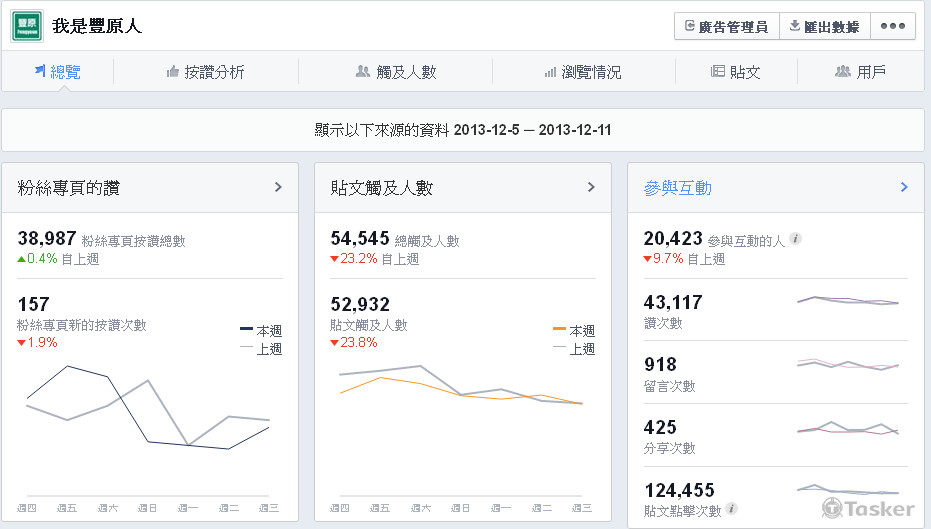
Task: Click the 留言次數 sparkline
Action: [x=848, y=364]
